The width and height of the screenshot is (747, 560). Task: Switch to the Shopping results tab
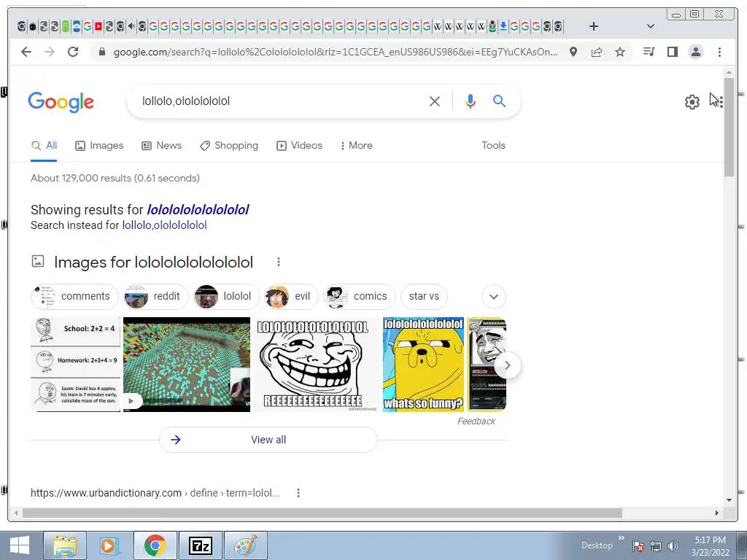click(x=229, y=145)
